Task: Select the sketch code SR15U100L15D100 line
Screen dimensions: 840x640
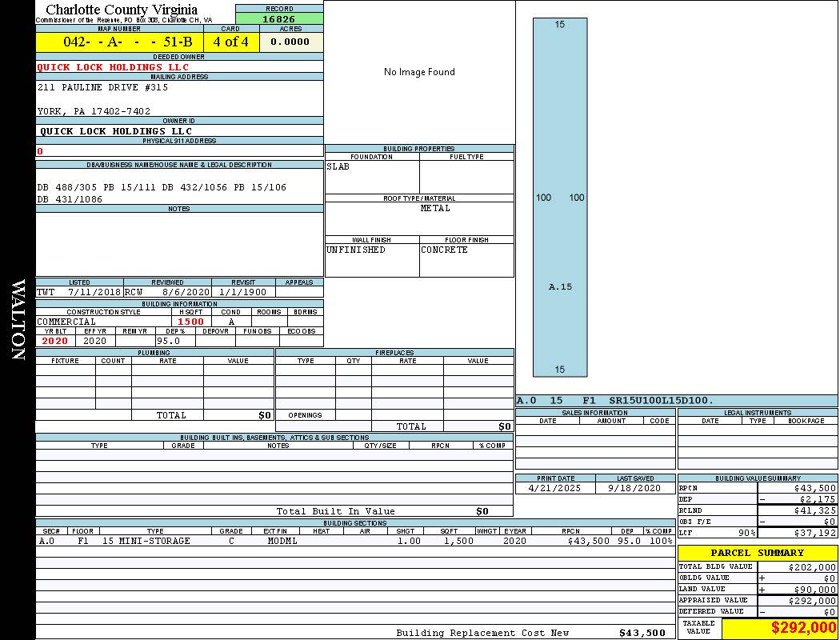Action: pos(614,400)
